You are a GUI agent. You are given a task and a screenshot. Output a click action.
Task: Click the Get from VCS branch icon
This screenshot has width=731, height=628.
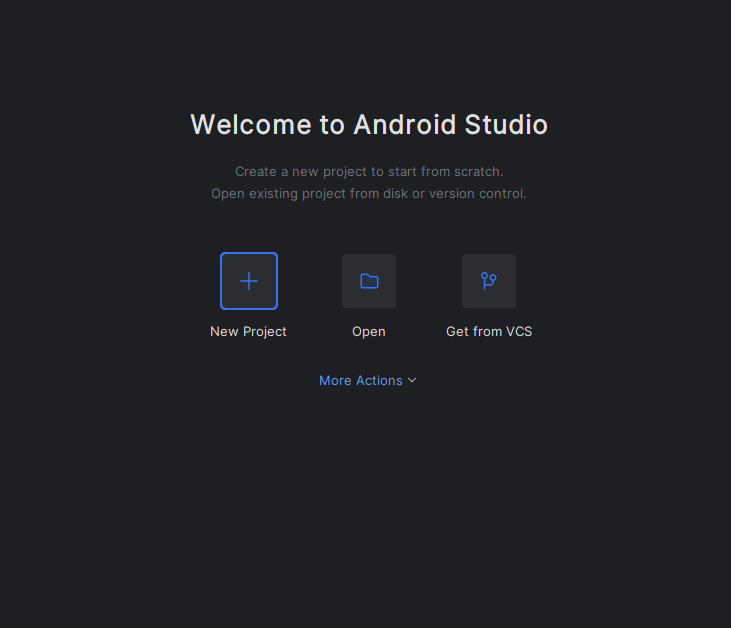(489, 281)
